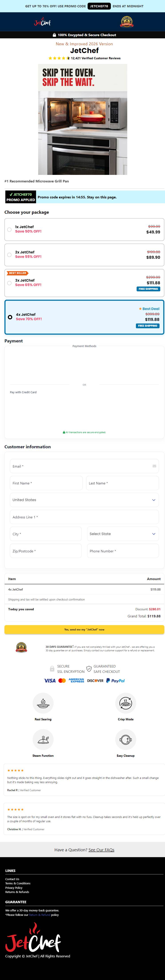
Task: Click the star rating under JetChef title
Action: [x=59, y=58]
